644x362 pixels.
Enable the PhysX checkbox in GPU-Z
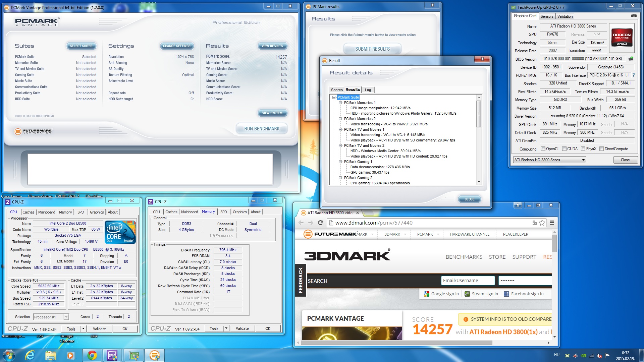click(583, 149)
